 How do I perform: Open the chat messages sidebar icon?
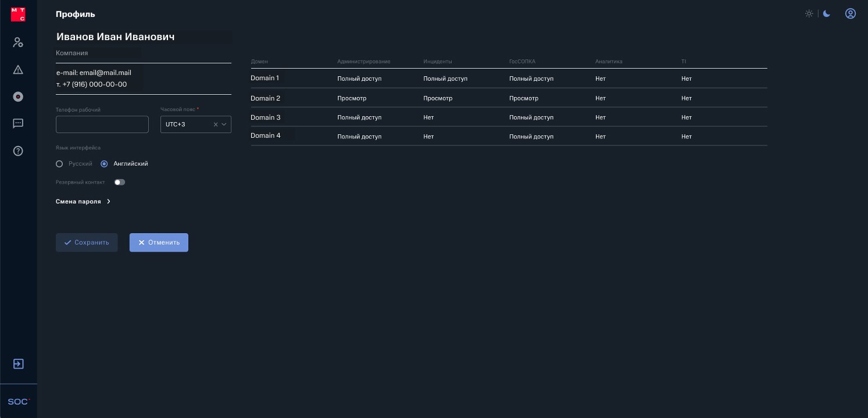18,123
